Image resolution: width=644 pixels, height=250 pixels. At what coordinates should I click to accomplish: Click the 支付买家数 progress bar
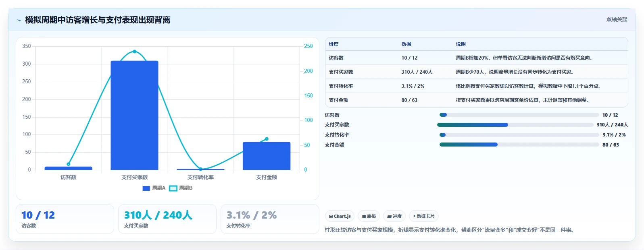(515, 125)
